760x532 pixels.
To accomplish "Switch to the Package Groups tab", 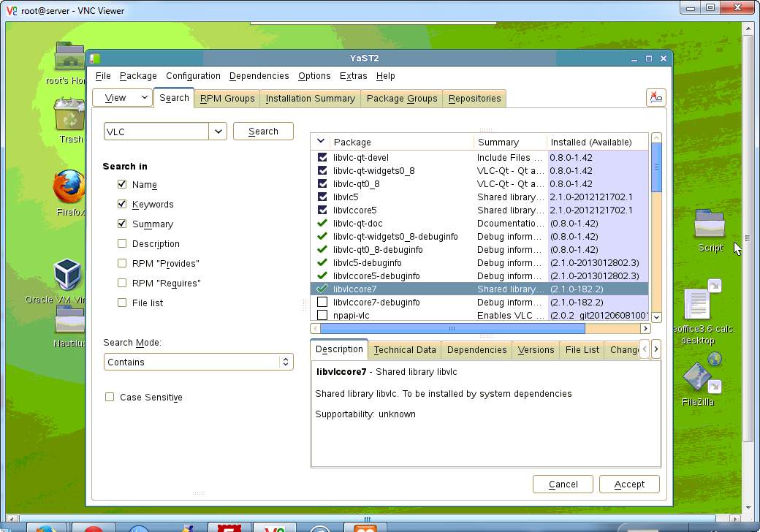I will pos(402,99).
